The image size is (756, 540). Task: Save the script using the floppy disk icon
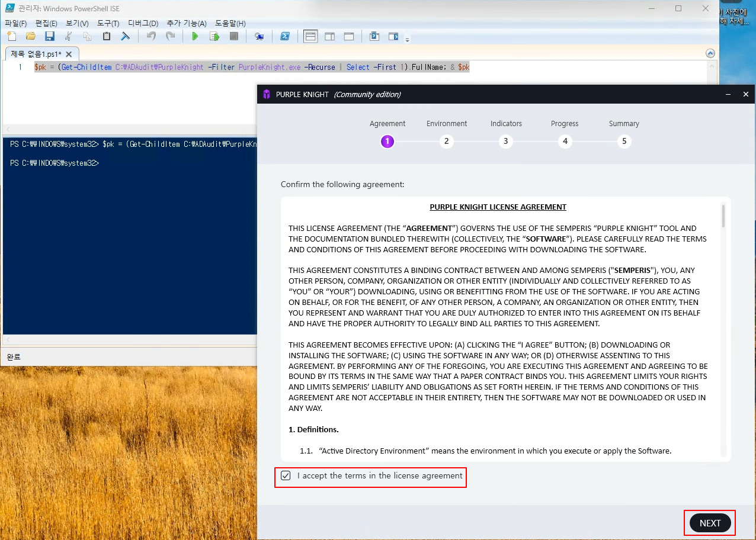(50, 36)
